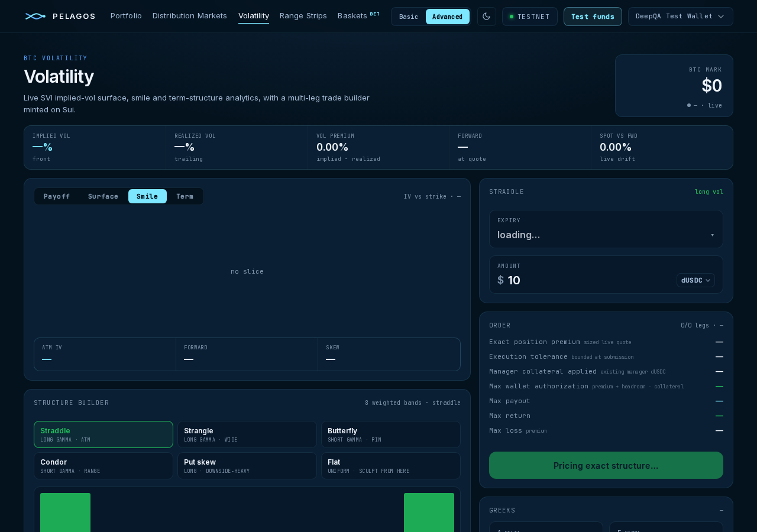Switch to Advanced mode

pyautogui.click(x=447, y=17)
